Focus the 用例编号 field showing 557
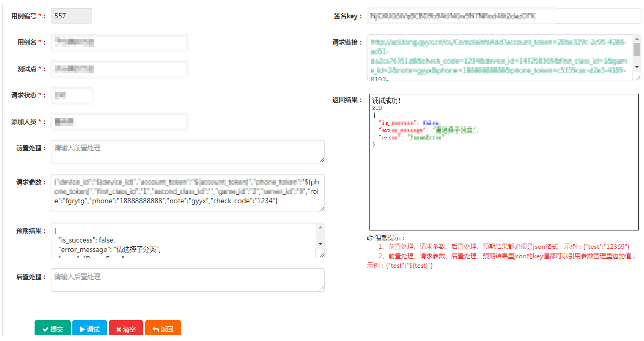This screenshot has width=644, height=341. [x=71, y=16]
